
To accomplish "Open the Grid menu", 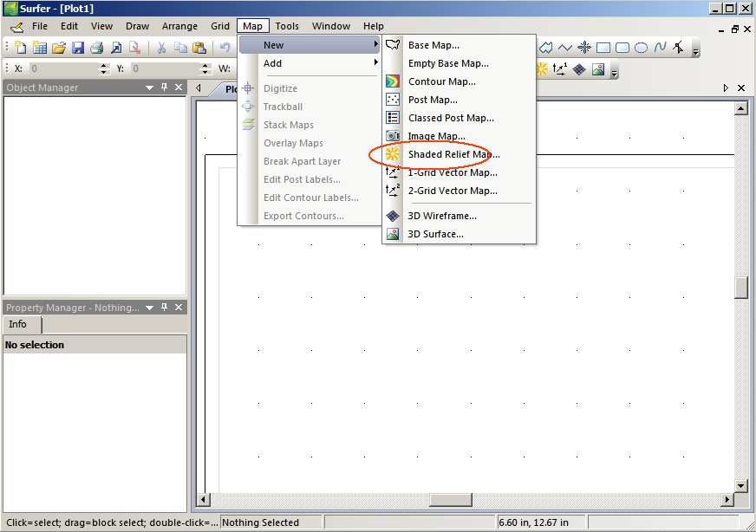I will pos(220,26).
